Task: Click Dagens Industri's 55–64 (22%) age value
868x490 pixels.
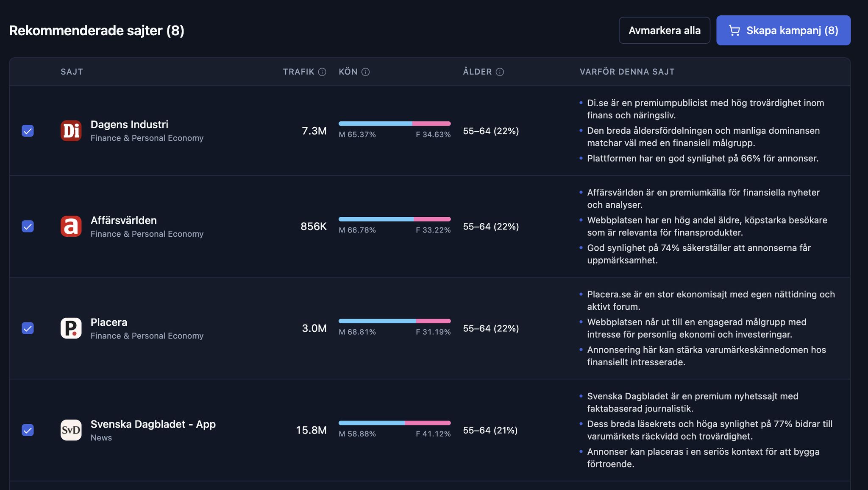Action: coord(491,131)
